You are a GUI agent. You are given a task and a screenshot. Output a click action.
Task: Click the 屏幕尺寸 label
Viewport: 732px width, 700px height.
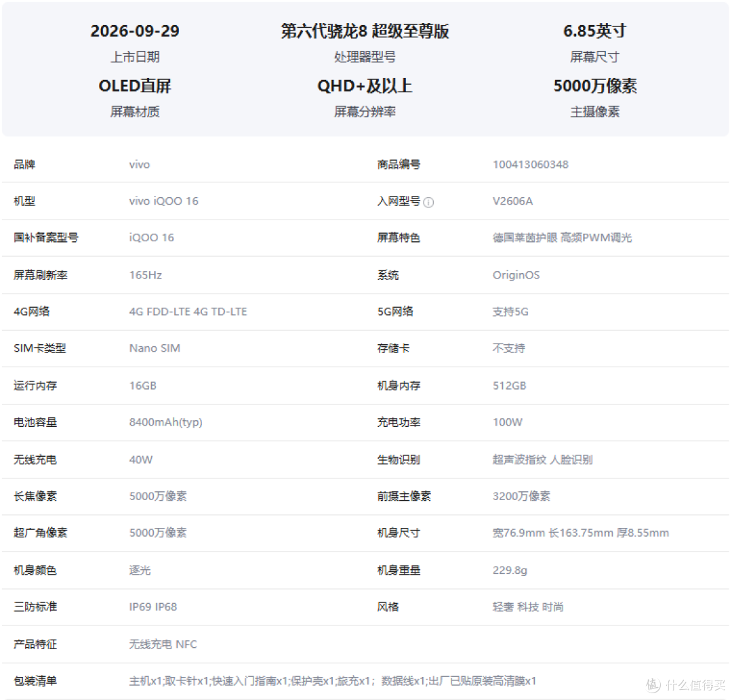pyautogui.click(x=594, y=57)
